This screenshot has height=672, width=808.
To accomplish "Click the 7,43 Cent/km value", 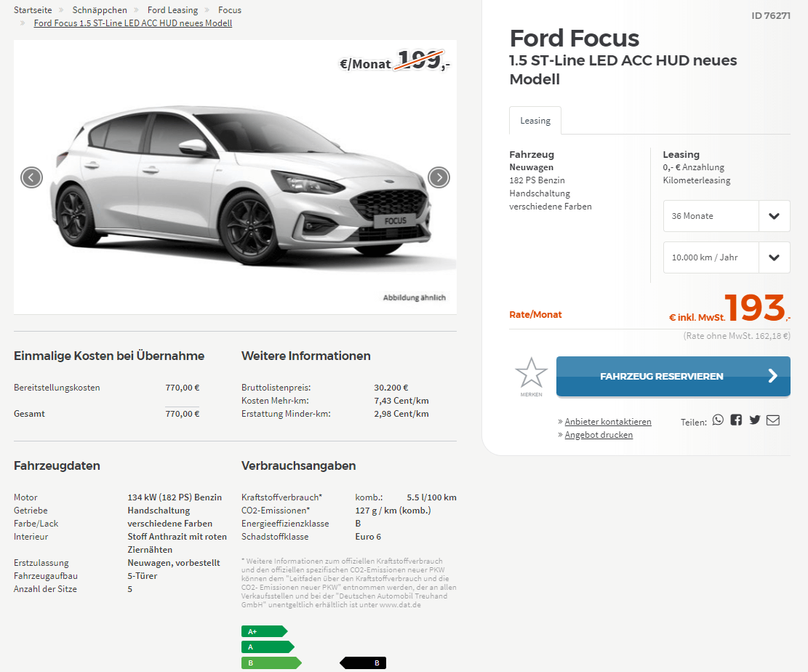I will pos(401,401).
